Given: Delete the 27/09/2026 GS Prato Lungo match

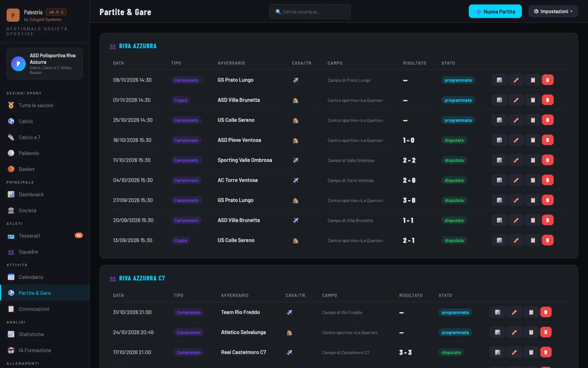Looking at the screenshot, I should point(548,200).
